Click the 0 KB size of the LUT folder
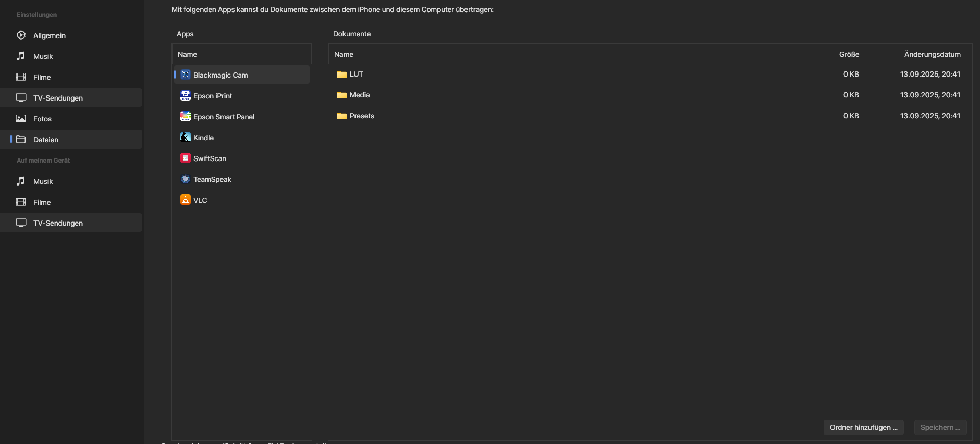 point(851,74)
